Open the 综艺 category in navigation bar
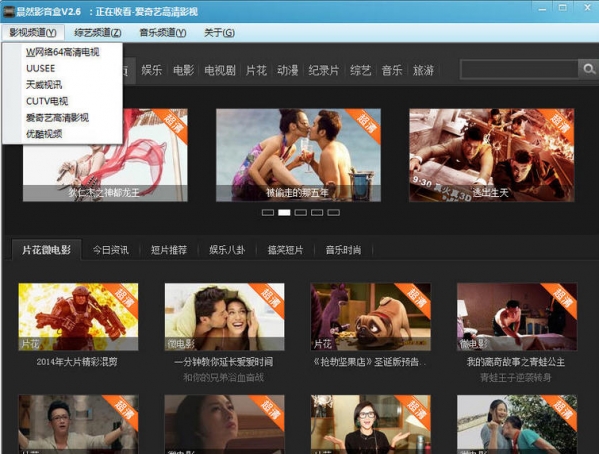 click(360, 70)
